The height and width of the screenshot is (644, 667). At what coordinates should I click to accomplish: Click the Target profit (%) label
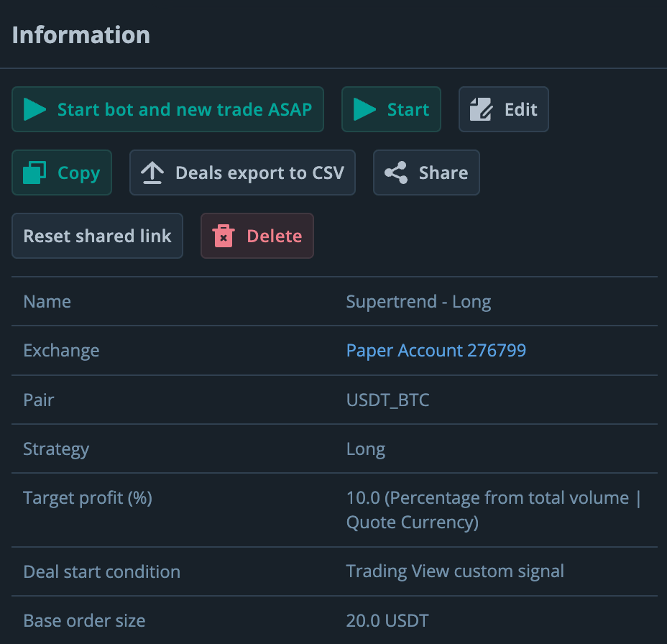point(88,498)
